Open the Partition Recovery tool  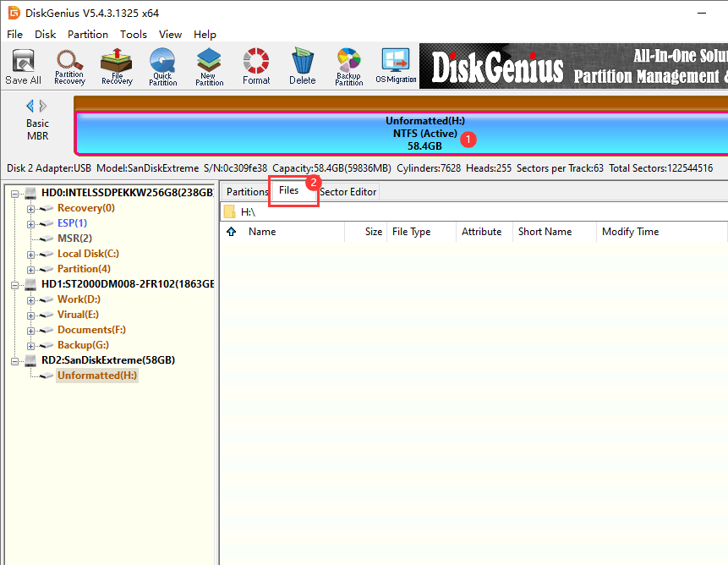pos(69,66)
